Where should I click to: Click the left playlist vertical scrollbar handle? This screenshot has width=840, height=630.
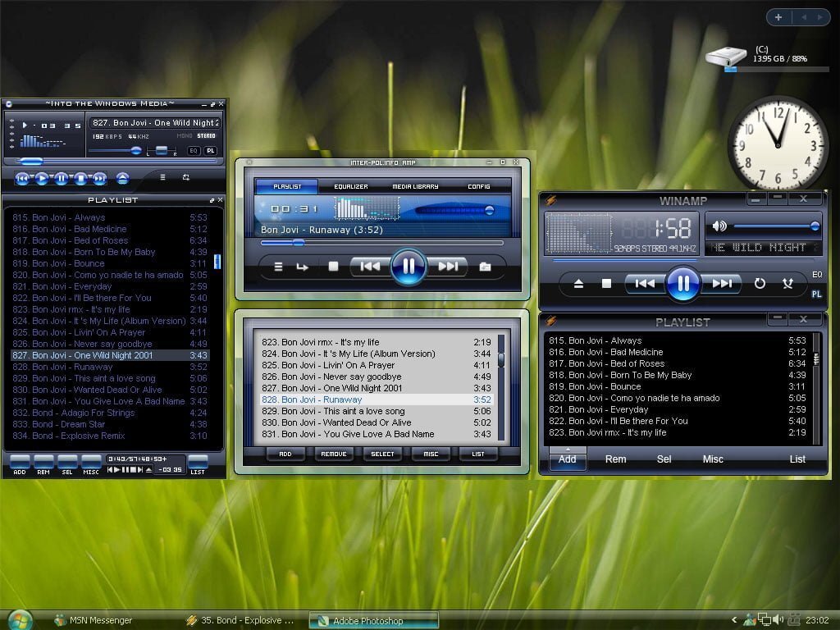point(217,262)
